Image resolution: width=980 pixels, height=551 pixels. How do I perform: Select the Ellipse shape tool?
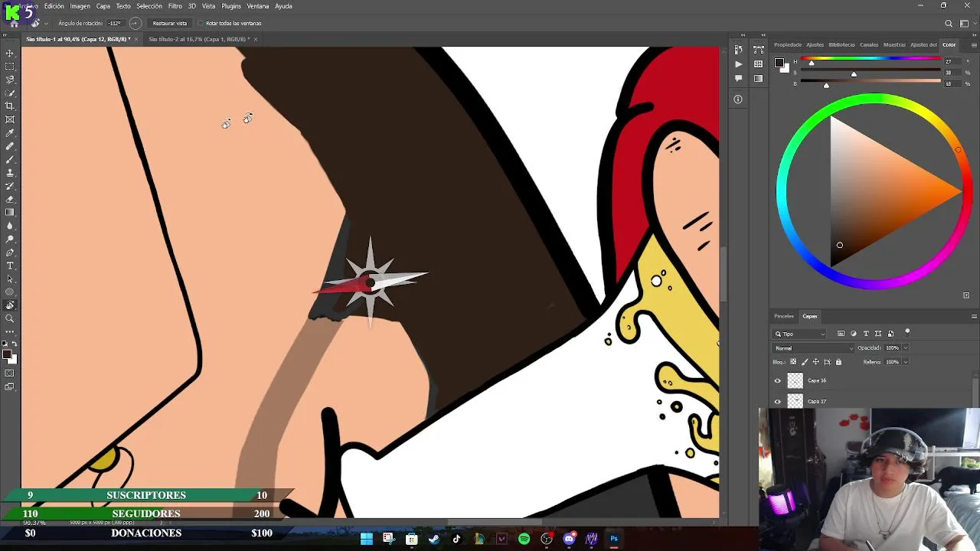coord(10,292)
